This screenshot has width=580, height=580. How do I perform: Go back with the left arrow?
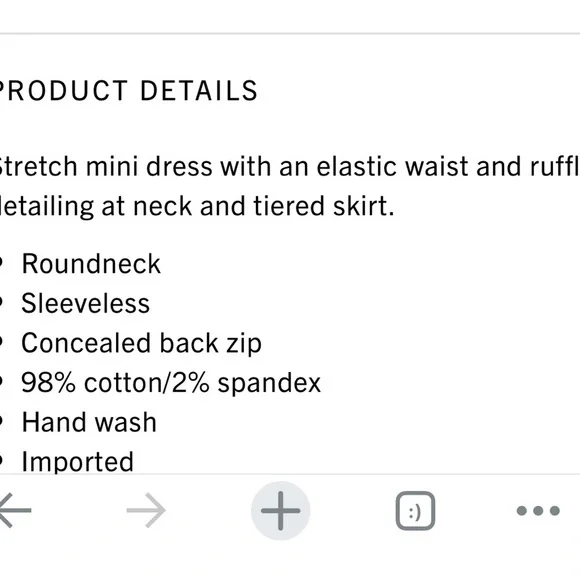click(15, 510)
